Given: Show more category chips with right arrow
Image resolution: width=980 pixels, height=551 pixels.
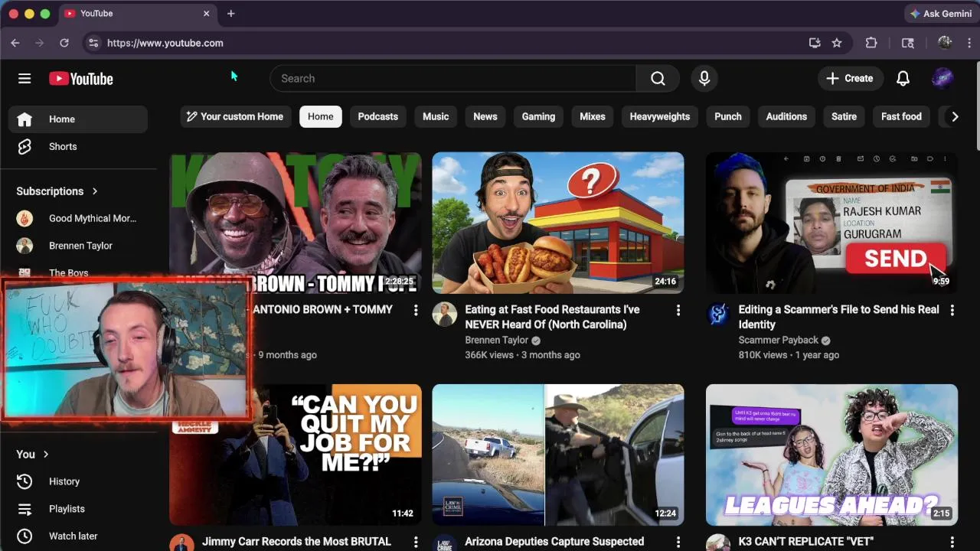Looking at the screenshot, I should (954, 116).
